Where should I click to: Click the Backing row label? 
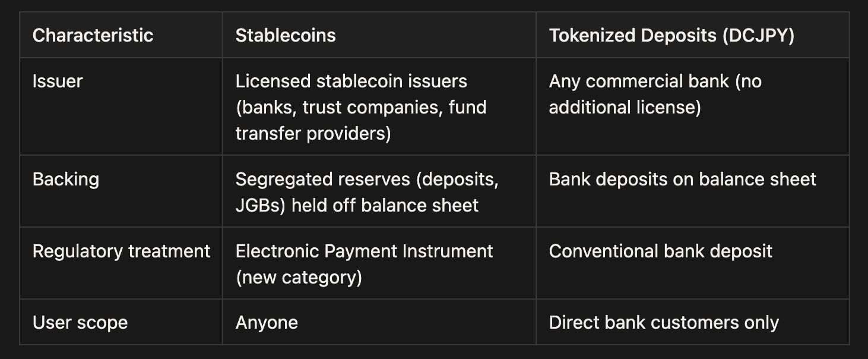[x=66, y=179]
